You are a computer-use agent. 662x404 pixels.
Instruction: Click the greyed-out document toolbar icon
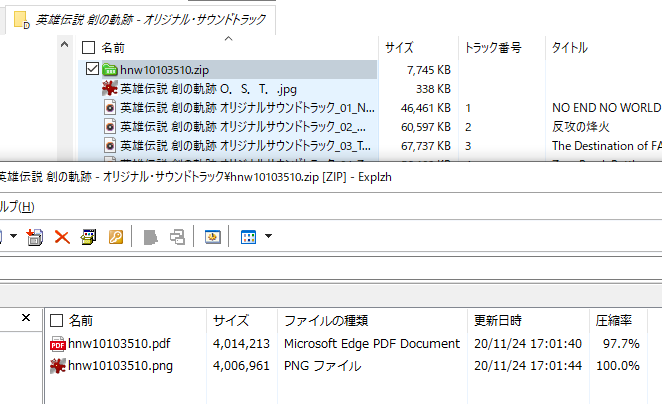pyautogui.click(x=150, y=237)
